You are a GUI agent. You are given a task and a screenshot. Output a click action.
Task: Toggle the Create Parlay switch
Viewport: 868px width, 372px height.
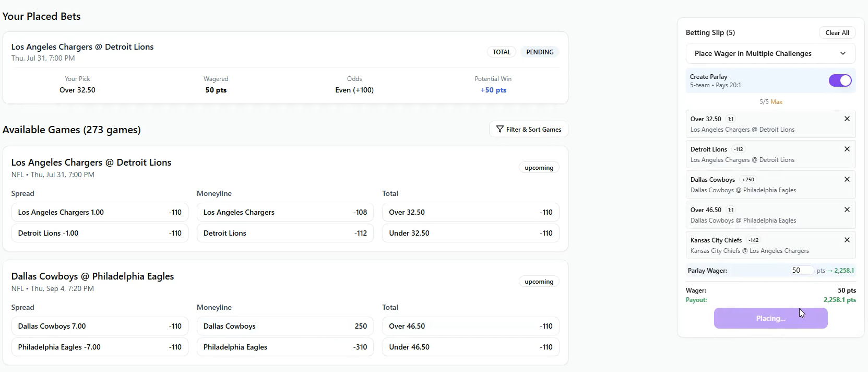point(840,80)
